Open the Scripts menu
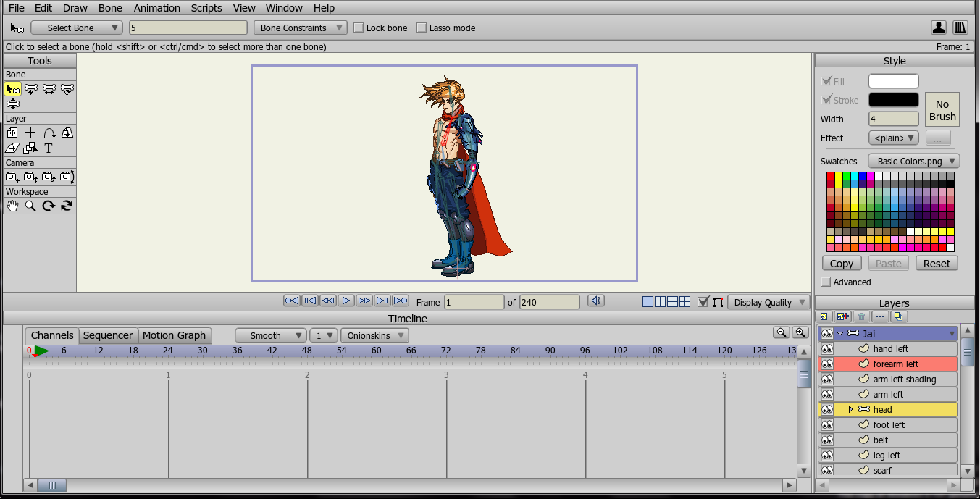The image size is (980, 499). click(206, 8)
